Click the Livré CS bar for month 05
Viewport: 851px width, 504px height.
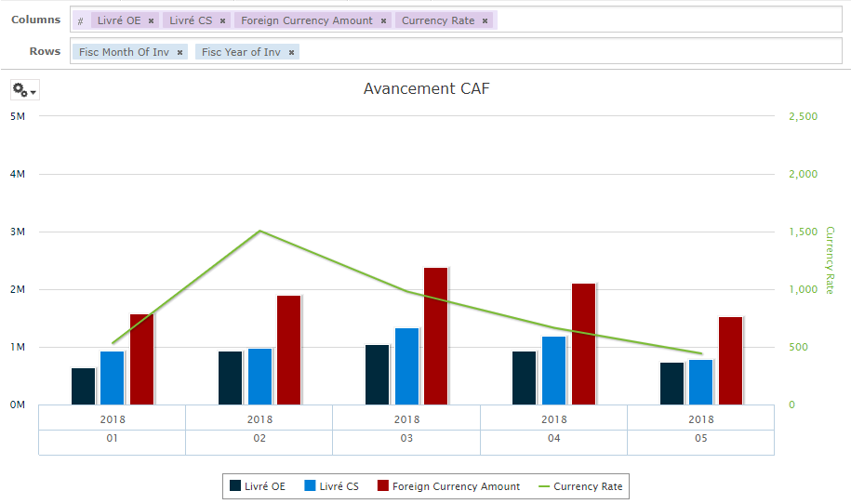click(701, 382)
